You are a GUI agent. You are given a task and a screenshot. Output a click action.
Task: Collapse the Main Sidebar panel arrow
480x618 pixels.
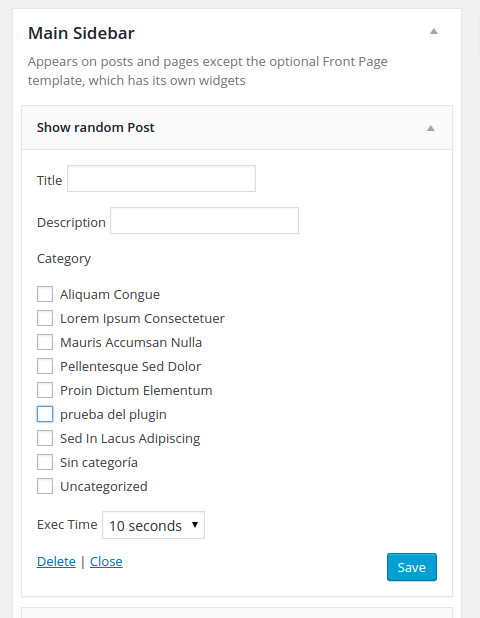tap(433, 32)
